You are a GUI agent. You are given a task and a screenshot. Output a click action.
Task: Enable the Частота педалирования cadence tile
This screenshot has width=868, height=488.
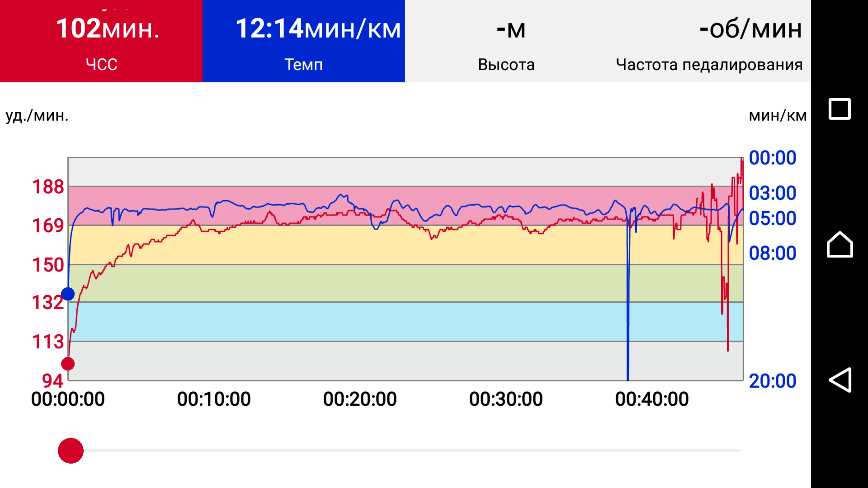(709, 41)
